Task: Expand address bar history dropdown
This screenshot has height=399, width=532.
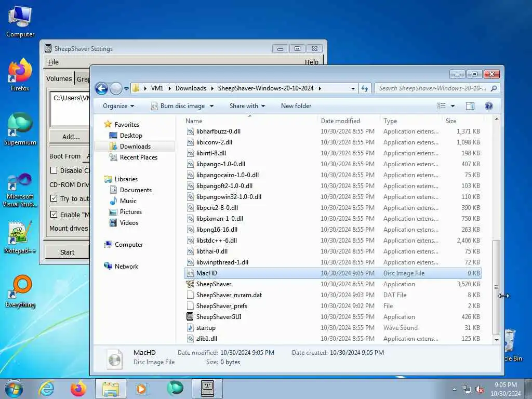Action: point(353,88)
